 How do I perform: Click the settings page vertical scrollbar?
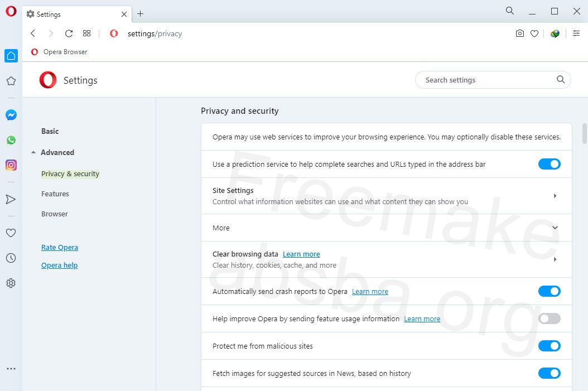[584, 133]
